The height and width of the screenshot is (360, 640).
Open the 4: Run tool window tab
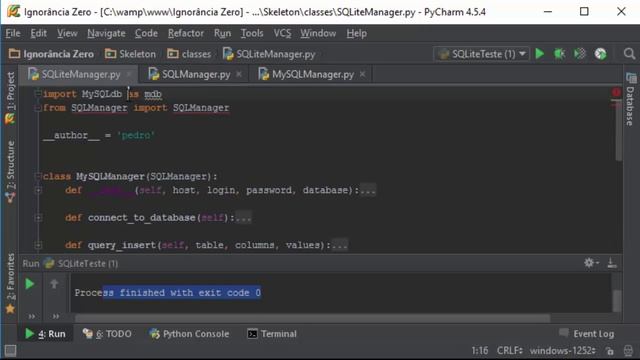click(x=45, y=334)
